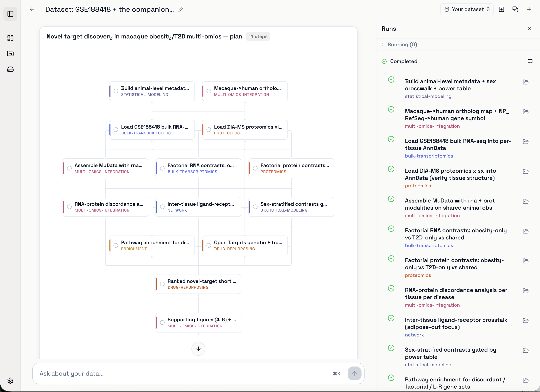Open folder for Load DIA-MS proteomics run
The image size is (540, 392).
coord(526,172)
